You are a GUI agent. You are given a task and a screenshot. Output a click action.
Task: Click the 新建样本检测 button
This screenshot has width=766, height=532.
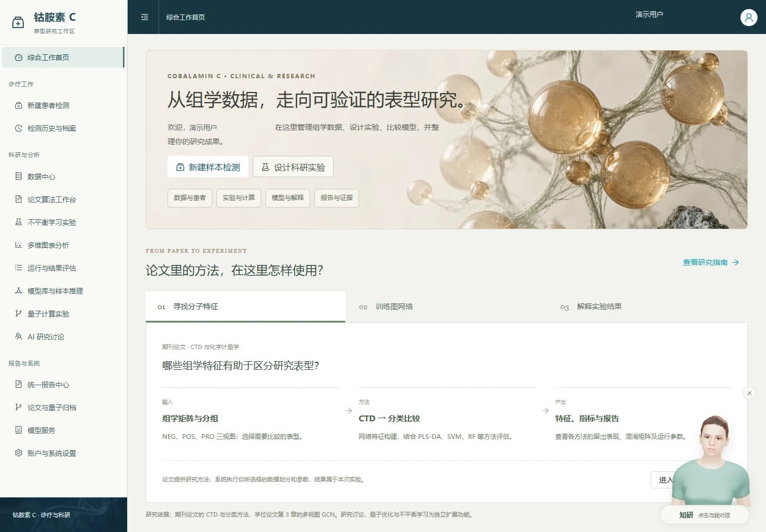point(207,167)
